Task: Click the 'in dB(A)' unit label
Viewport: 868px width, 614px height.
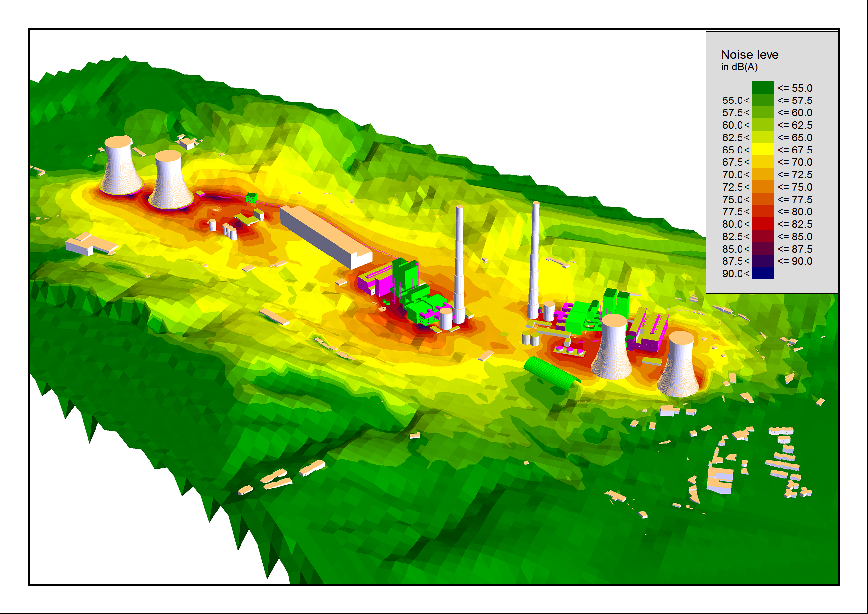Action: pyautogui.click(x=739, y=67)
